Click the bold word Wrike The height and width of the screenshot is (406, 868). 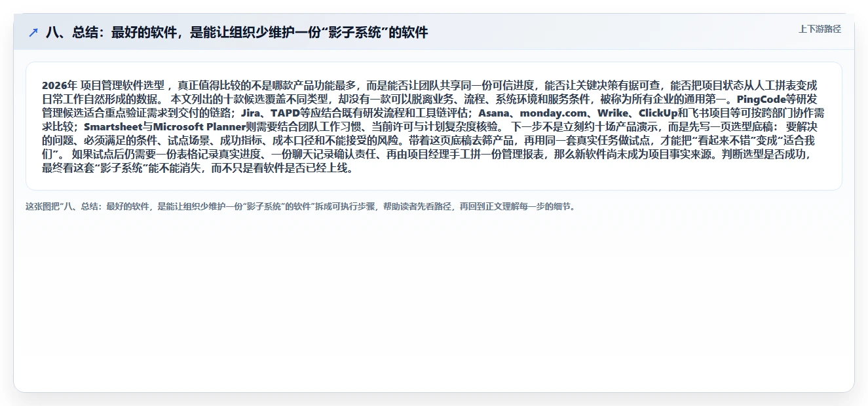612,113
